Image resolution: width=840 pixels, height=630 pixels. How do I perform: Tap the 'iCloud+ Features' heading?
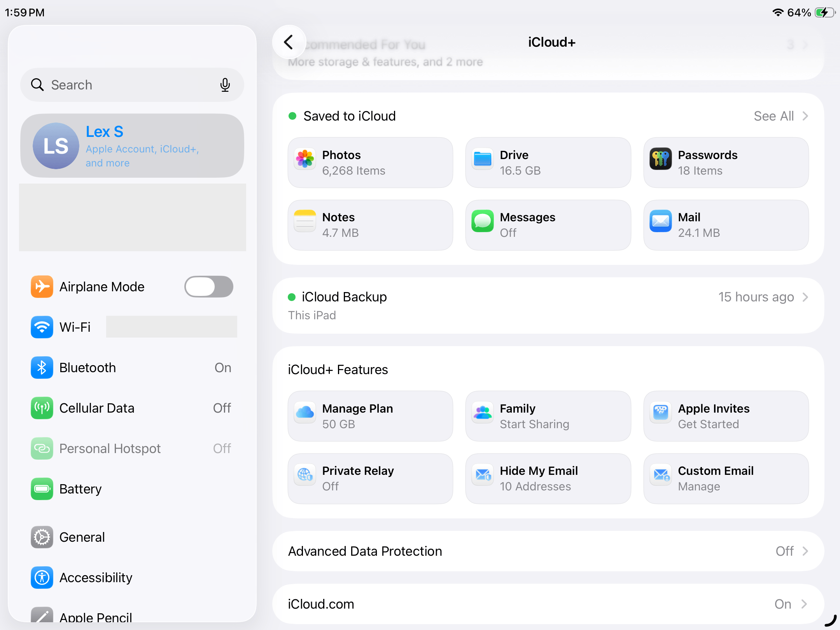(338, 369)
